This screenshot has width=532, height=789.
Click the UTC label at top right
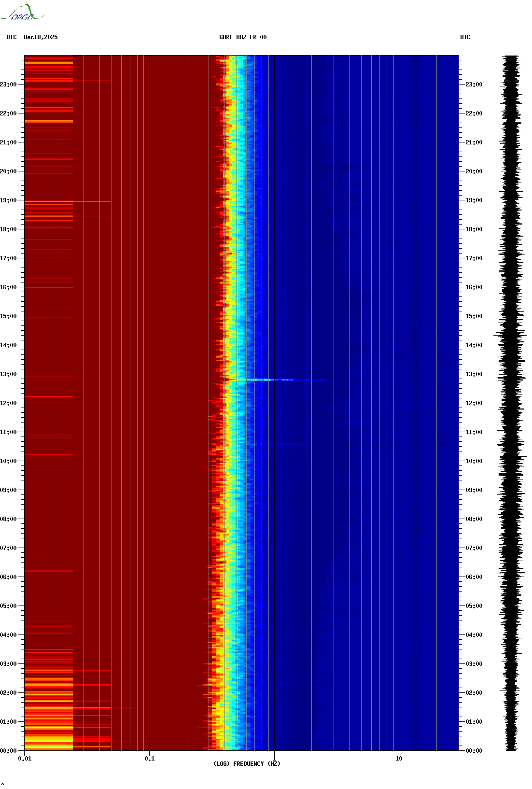(x=465, y=37)
